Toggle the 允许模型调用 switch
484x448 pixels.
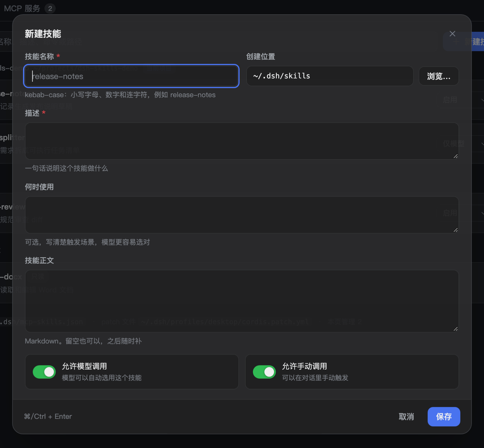pos(44,372)
